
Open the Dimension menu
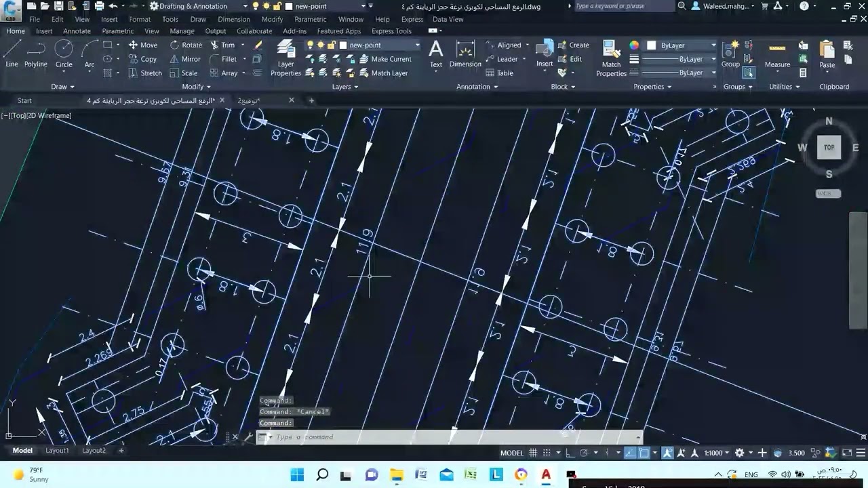click(x=234, y=19)
